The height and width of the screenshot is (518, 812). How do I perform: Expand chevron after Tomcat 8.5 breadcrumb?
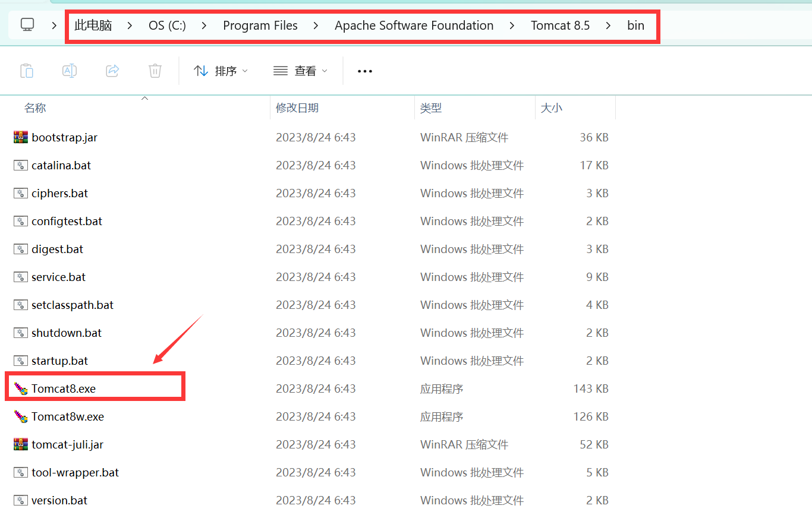[x=608, y=26]
